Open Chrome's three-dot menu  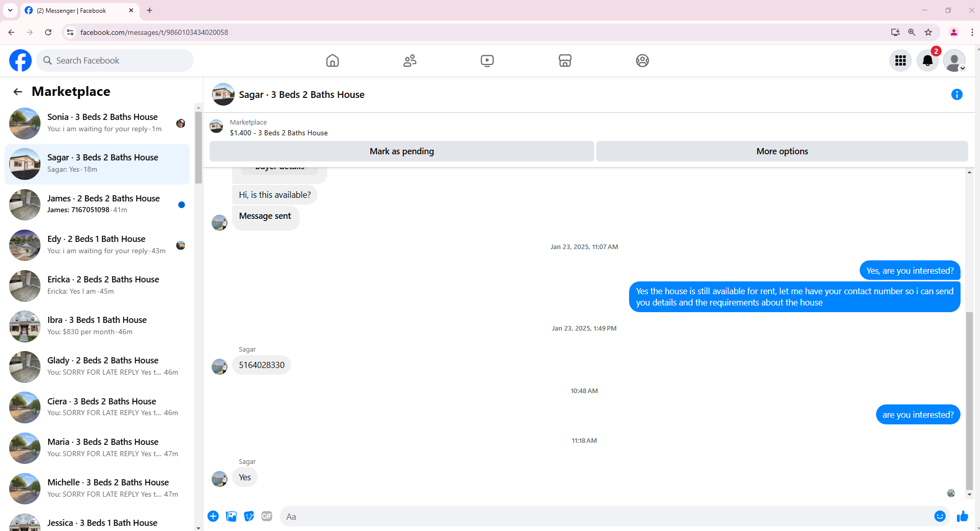(972, 32)
